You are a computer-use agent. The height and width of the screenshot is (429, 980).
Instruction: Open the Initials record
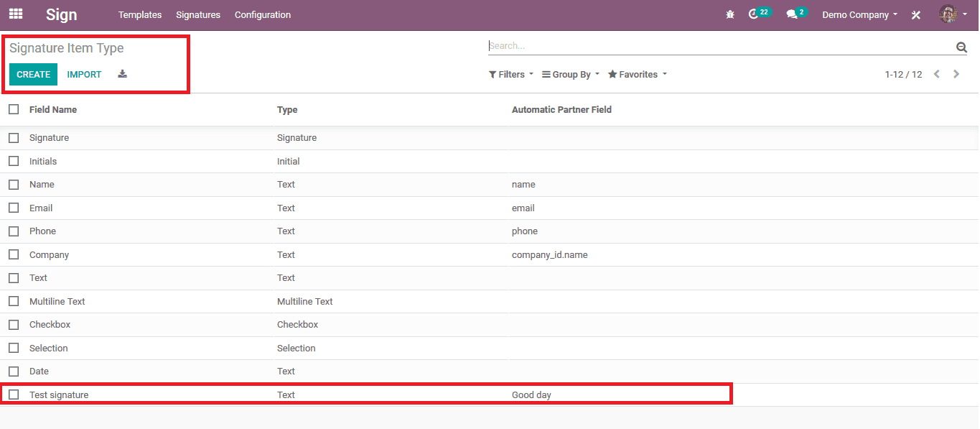click(43, 162)
